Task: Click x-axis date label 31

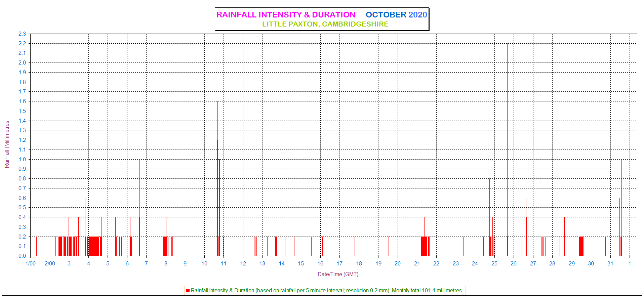Action: point(610,264)
